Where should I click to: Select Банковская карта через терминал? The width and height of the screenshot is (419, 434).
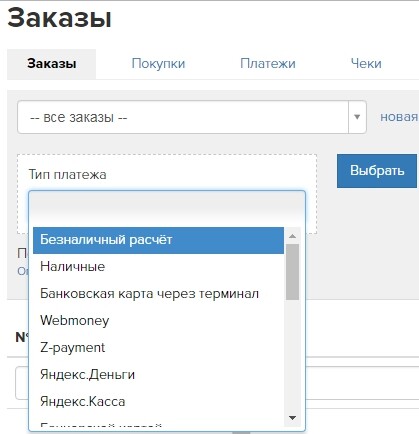click(x=158, y=294)
